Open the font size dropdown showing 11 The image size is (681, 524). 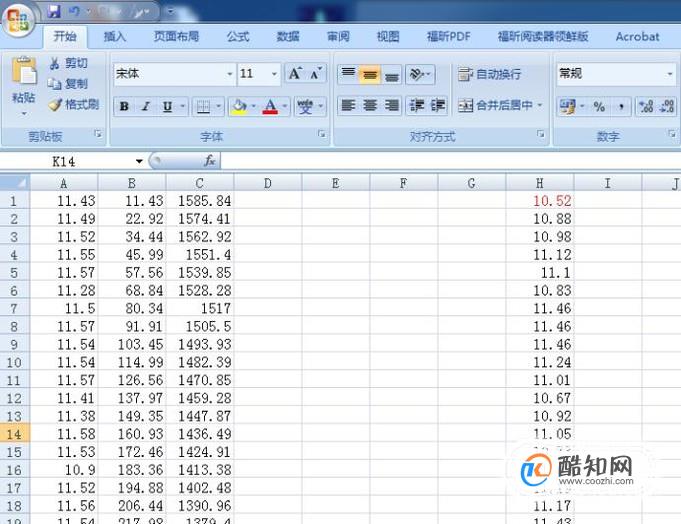click(274, 74)
